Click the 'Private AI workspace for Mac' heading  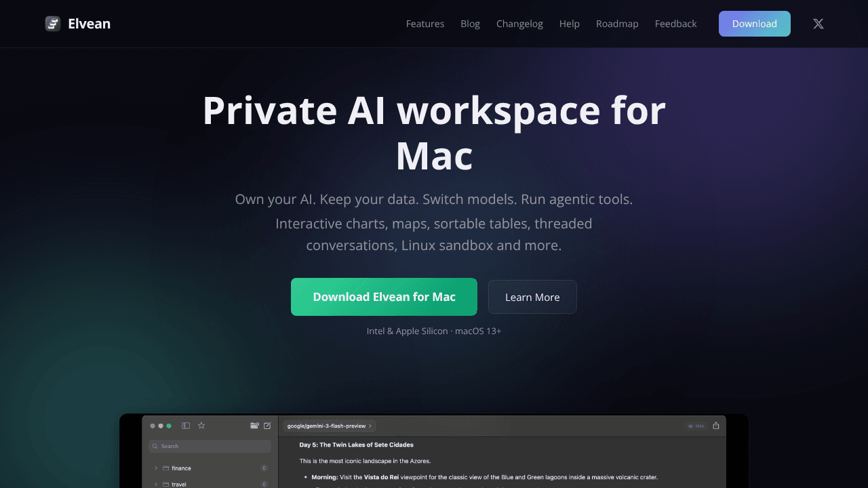[x=434, y=133]
